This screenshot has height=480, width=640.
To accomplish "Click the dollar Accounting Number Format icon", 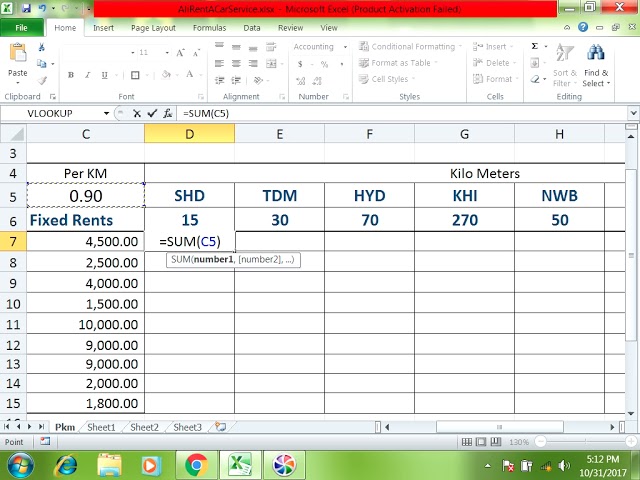I will click(300, 64).
